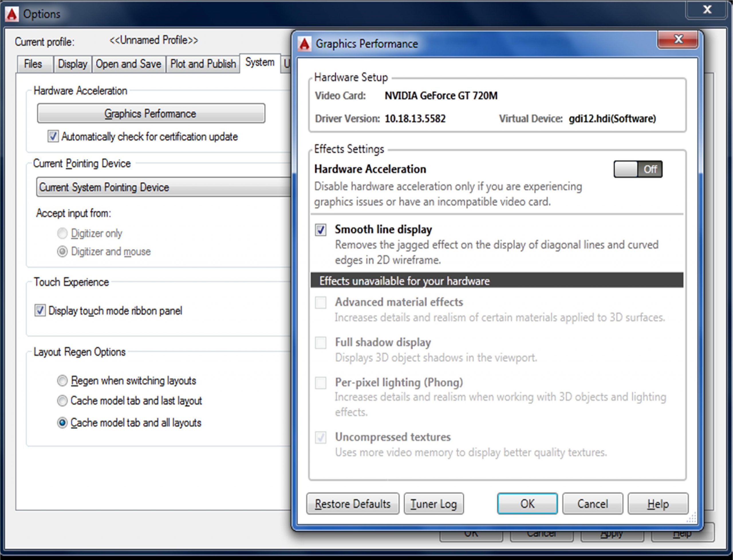
Task: Toggle the Hardware Acceleration Off switch
Action: coord(638,169)
